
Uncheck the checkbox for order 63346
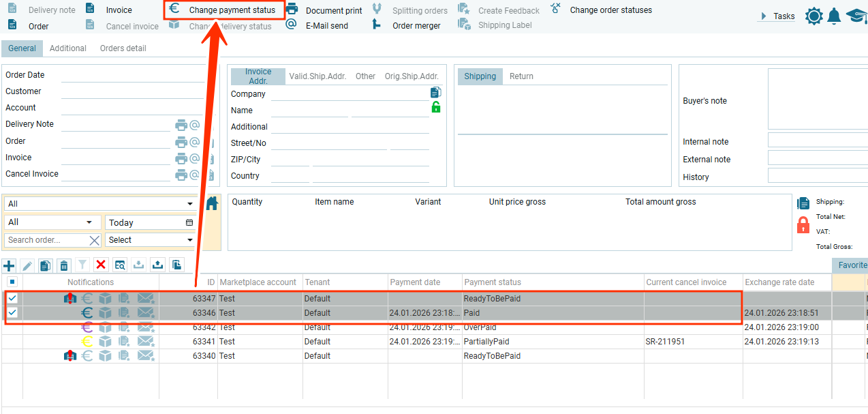point(12,312)
